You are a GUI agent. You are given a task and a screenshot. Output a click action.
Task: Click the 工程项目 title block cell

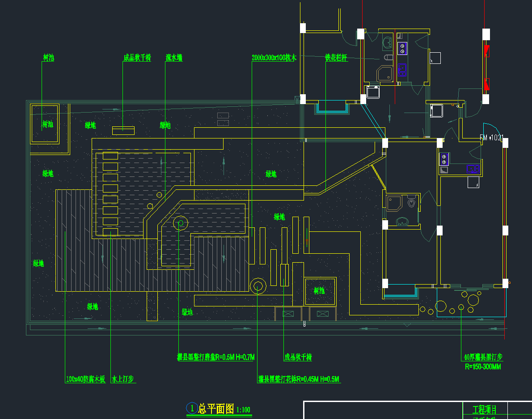coord(485,409)
